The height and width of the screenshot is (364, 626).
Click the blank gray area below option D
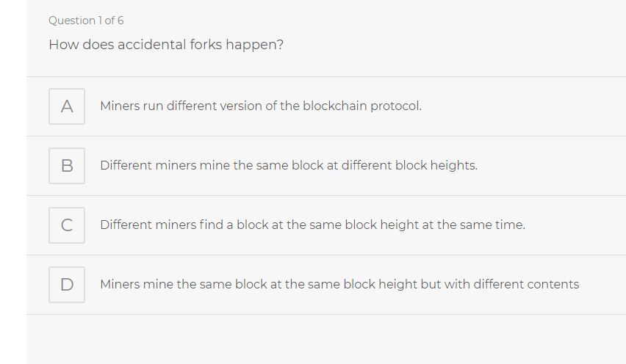click(x=326, y=339)
